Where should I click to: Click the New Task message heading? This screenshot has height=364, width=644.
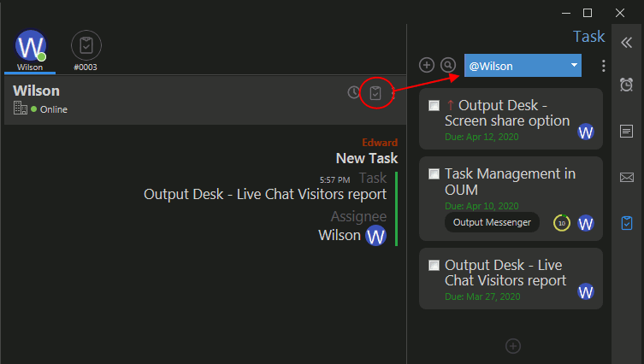pos(367,158)
